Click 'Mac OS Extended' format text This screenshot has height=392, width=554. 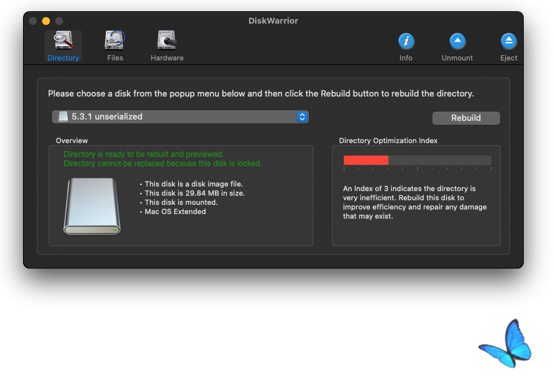coord(175,211)
